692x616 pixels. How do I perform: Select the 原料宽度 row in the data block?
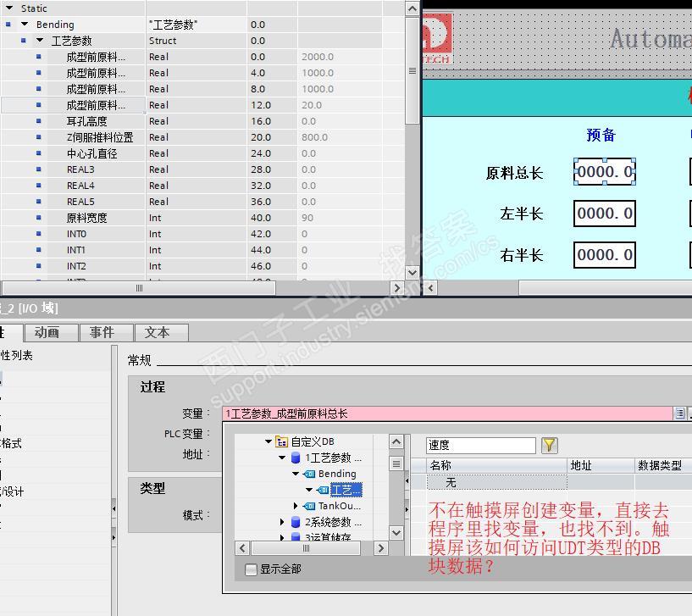(203, 218)
